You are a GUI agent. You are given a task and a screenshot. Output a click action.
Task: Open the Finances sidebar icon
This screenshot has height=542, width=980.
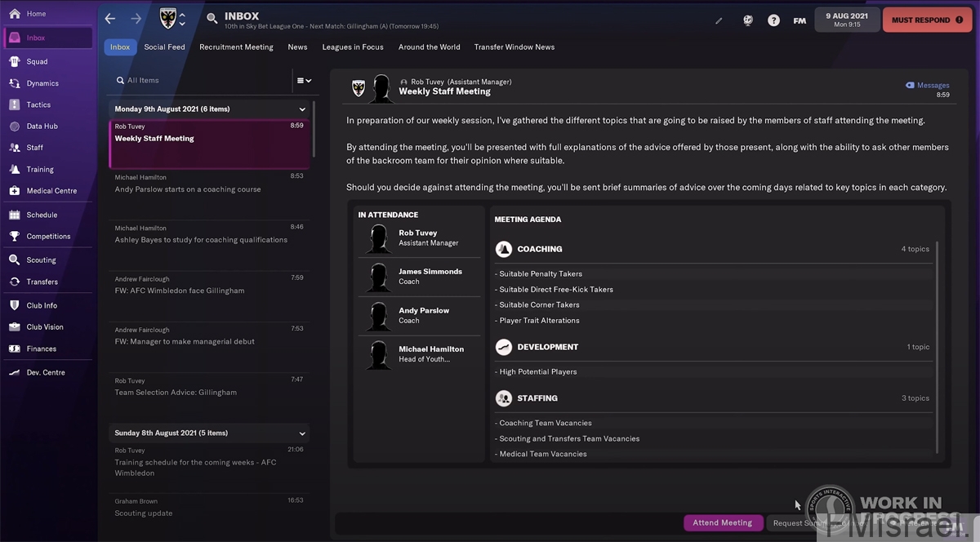(x=15, y=349)
